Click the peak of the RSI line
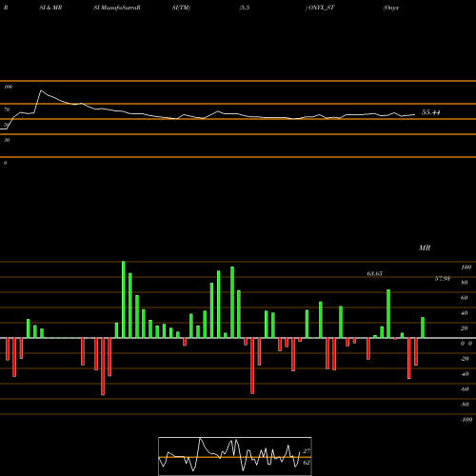This screenshot has width=476, height=476. pos(41,90)
